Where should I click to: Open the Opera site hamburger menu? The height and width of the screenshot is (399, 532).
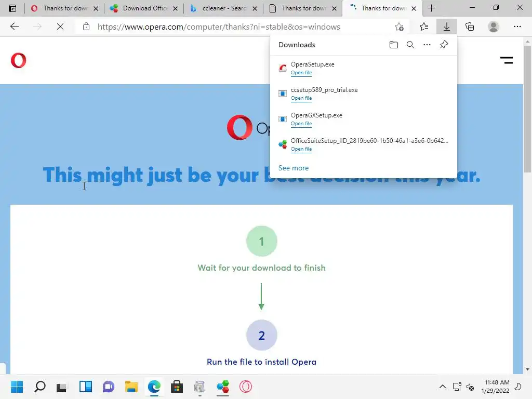[506, 60]
